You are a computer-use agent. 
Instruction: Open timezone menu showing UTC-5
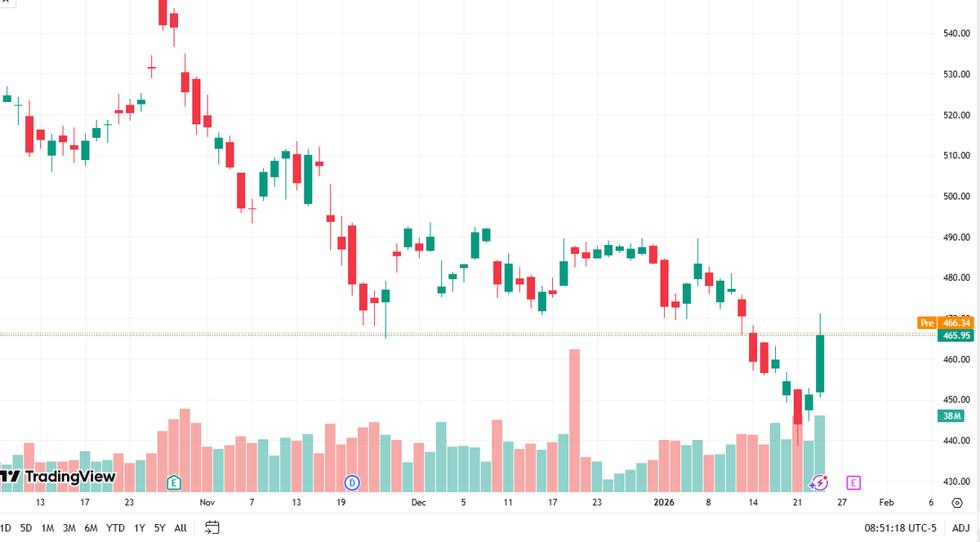coord(901,528)
